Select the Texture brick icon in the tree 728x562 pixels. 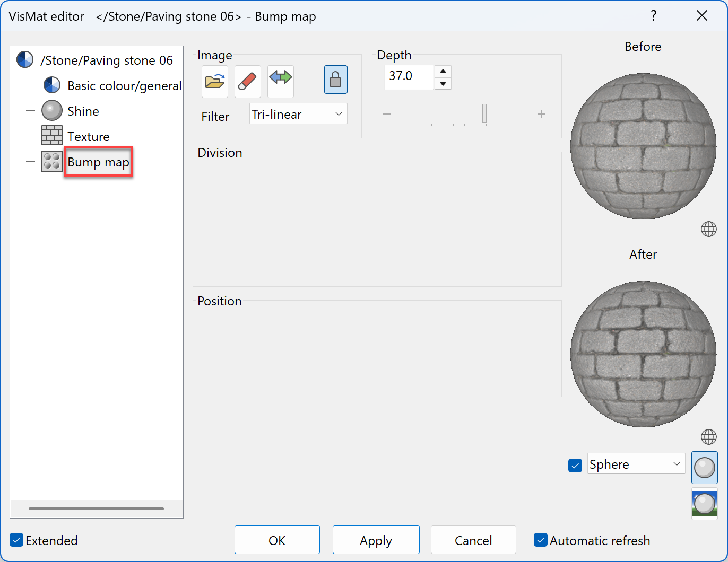point(51,135)
